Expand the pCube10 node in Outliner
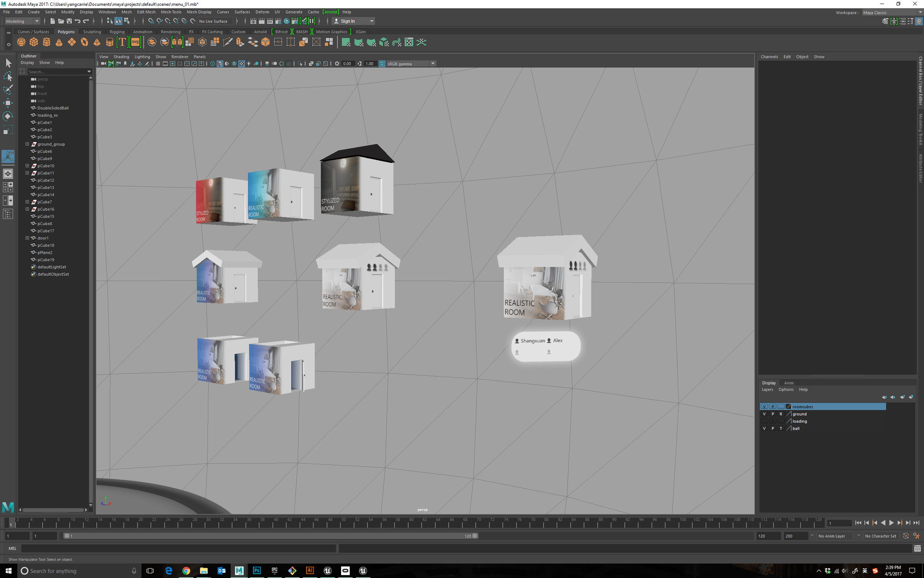 27,166
